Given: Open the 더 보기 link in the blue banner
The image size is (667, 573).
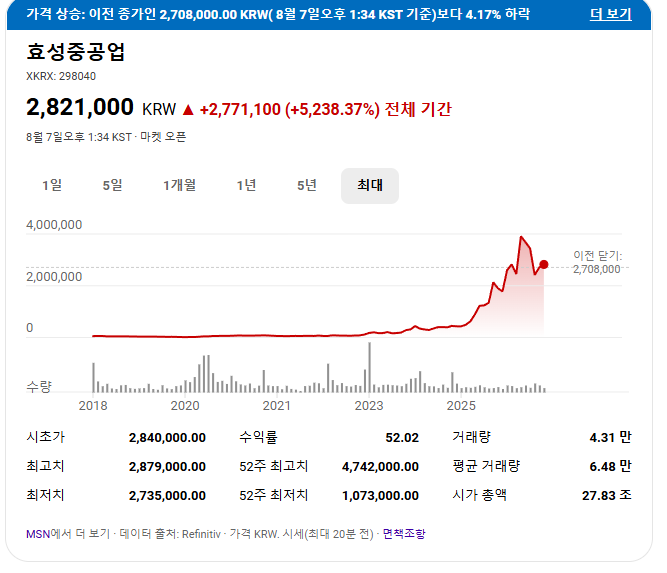Looking at the screenshot, I should 610,14.
